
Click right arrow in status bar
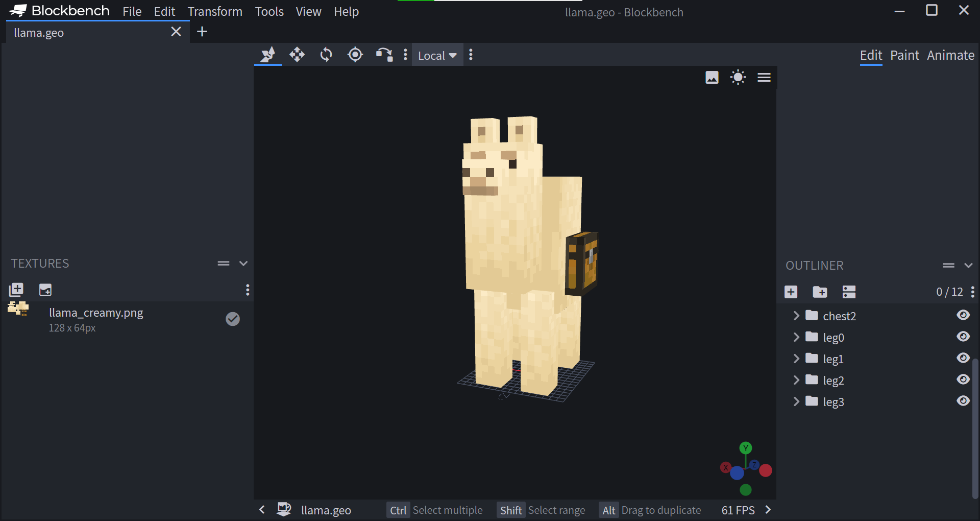768,509
